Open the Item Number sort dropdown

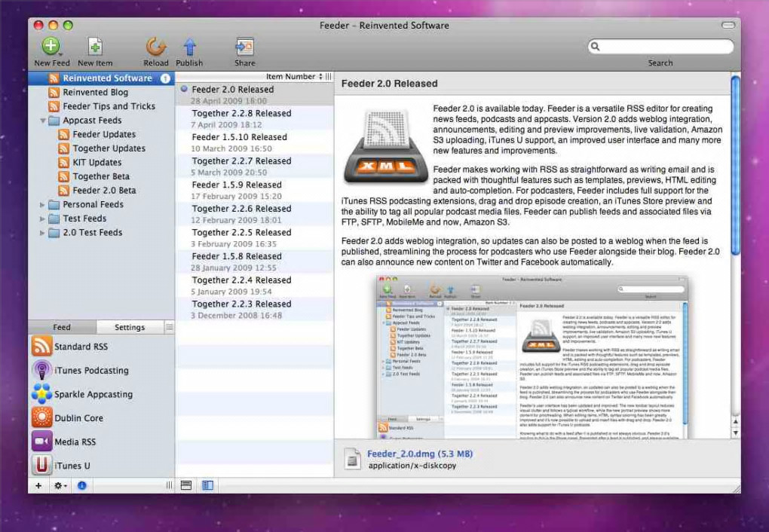pos(320,77)
